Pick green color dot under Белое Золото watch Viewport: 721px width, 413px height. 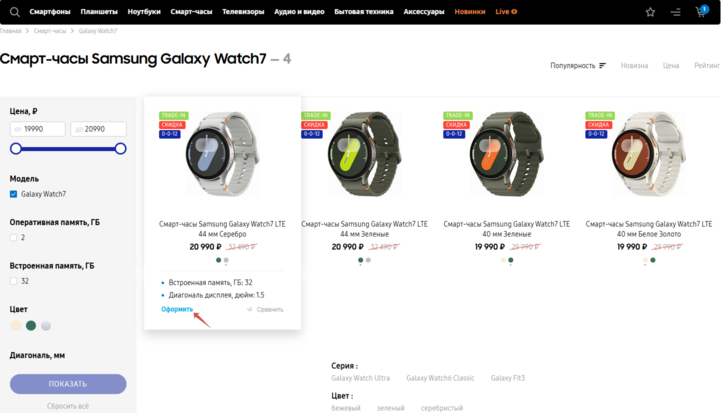(x=653, y=260)
